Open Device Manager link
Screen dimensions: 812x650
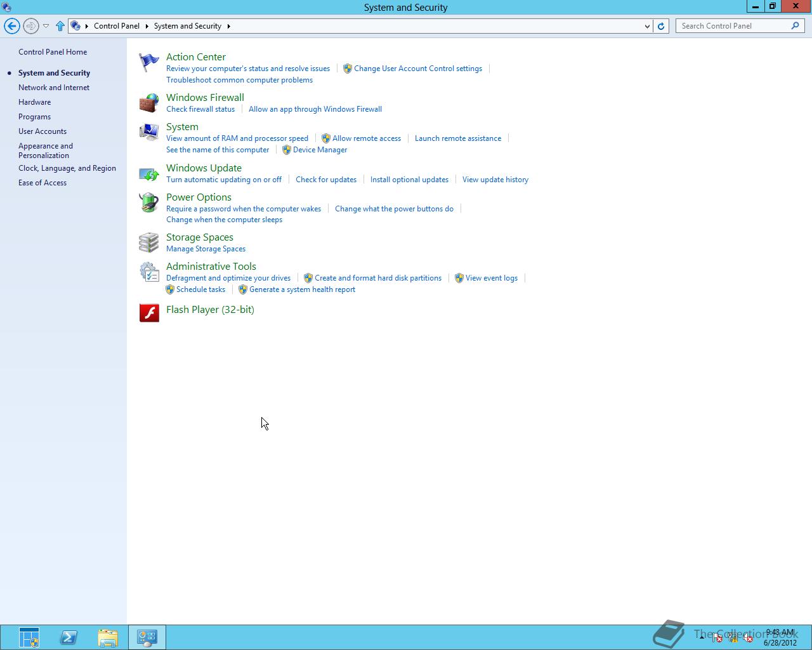pyautogui.click(x=320, y=150)
